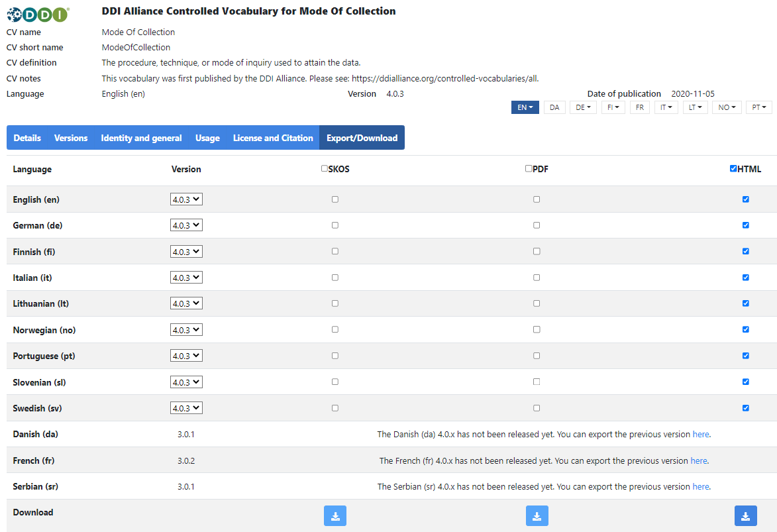This screenshot has height=532, width=777.
Task: Open Swedish (sv) version dropdown
Action: (x=186, y=408)
